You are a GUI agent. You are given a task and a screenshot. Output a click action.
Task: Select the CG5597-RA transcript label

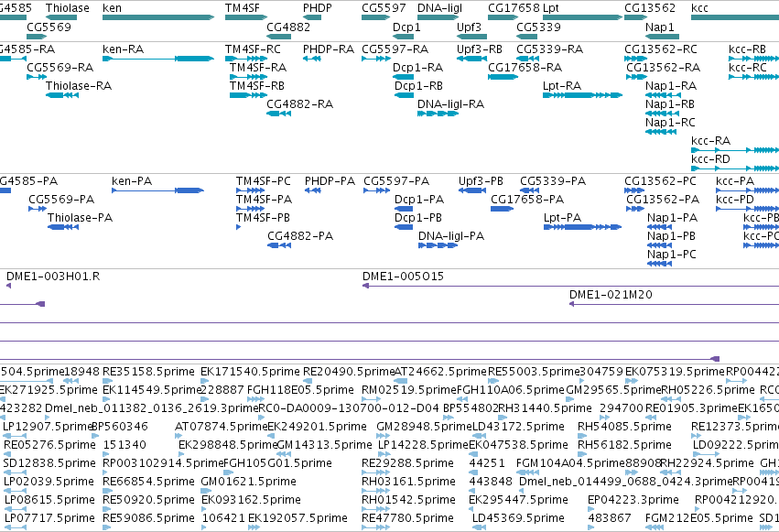(395, 49)
